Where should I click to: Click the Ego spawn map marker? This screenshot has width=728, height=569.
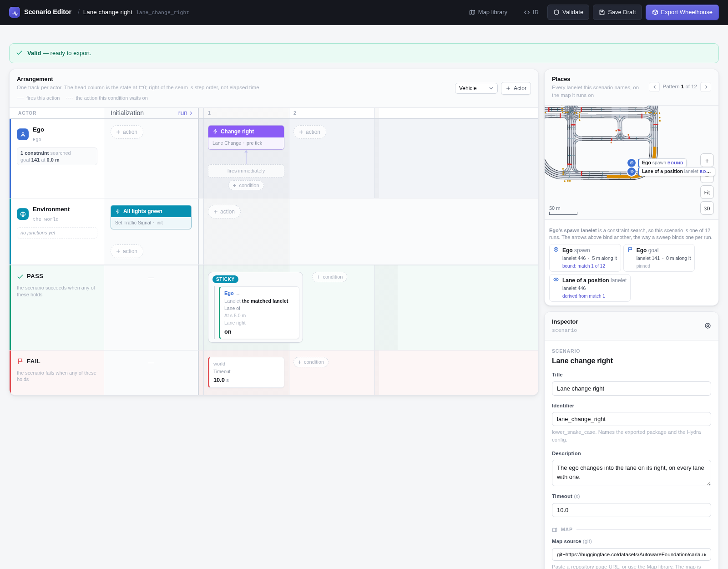[632, 163]
